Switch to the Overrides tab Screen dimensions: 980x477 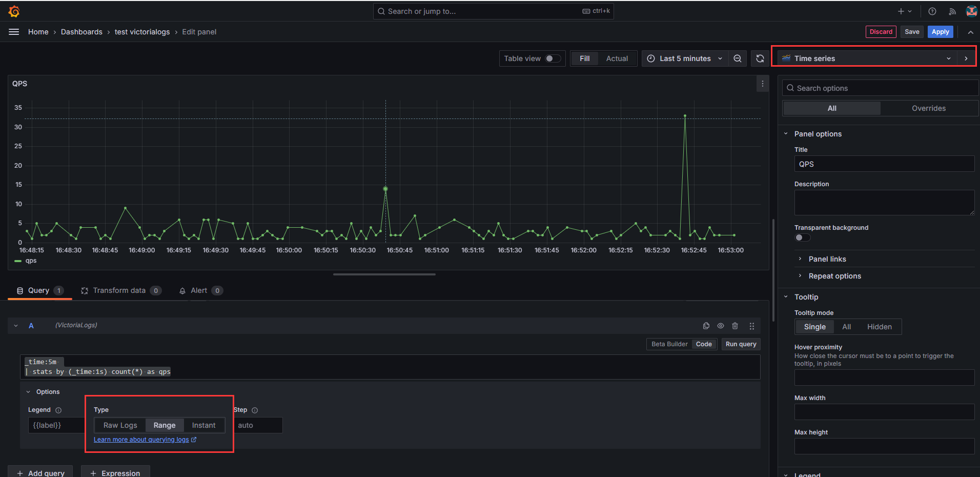pos(928,108)
